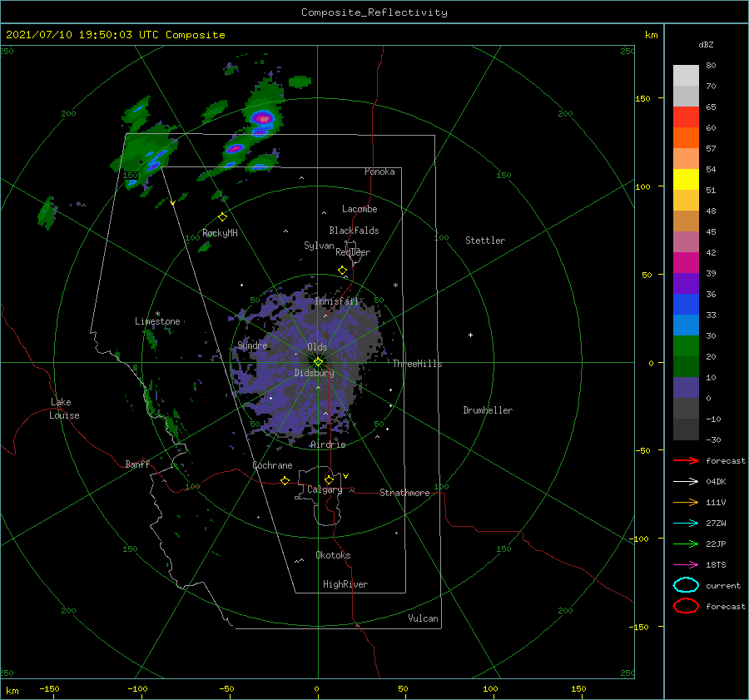Click the strongest magenta storm cell core
Screen dimensions: 749x700
pos(263,117)
